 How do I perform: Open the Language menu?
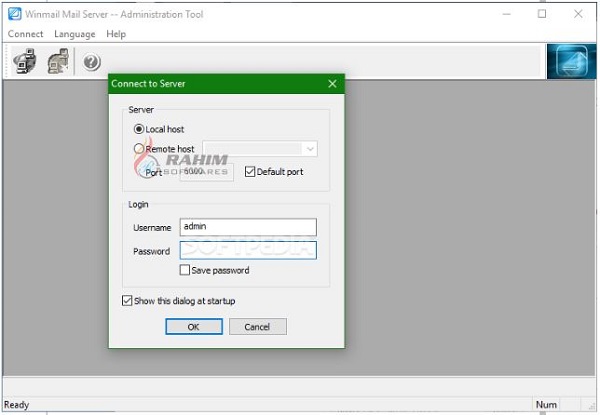[x=75, y=34]
